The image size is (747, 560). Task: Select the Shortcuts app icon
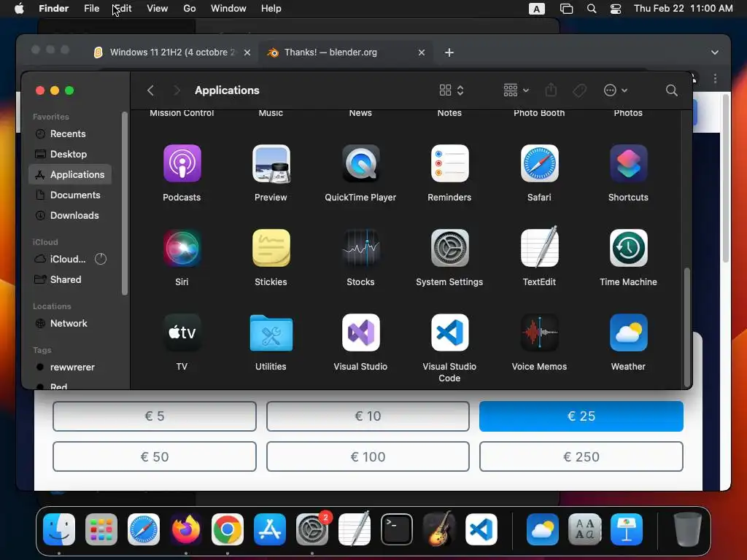click(x=628, y=163)
